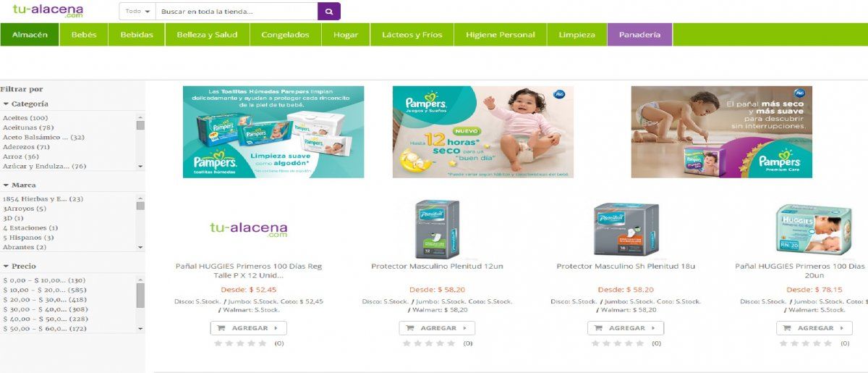Image resolution: width=868 pixels, height=373 pixels.
Task: Rate Pañal HUGGIES Reg Talle P with stars
Action: click(240, 343)
